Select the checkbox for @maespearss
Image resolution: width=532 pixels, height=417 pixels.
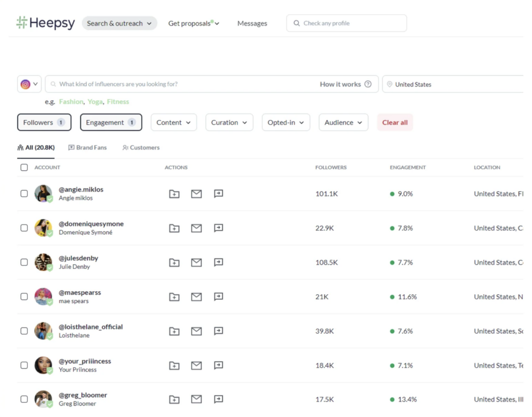24,296
